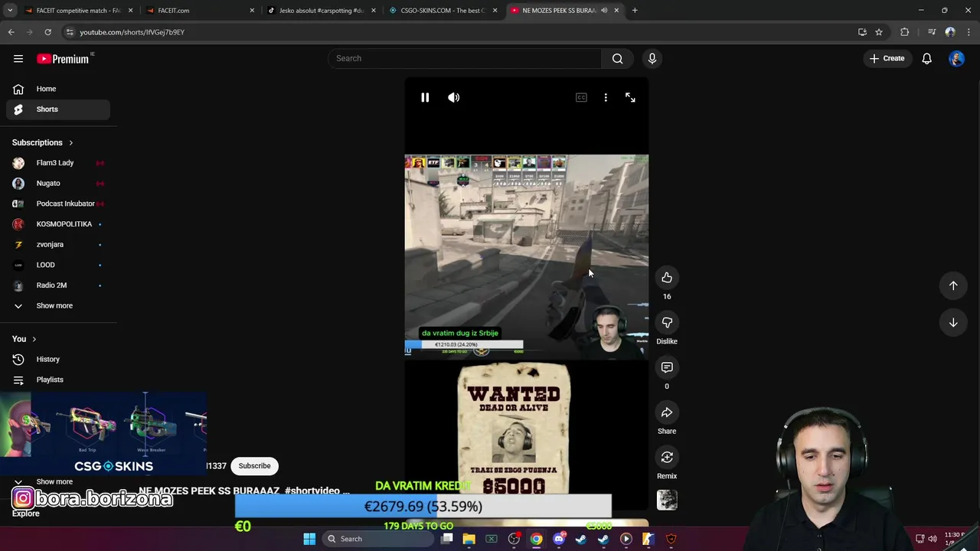Open the Short's three-dot more options menu
The image size is (980, 551).
606,97
